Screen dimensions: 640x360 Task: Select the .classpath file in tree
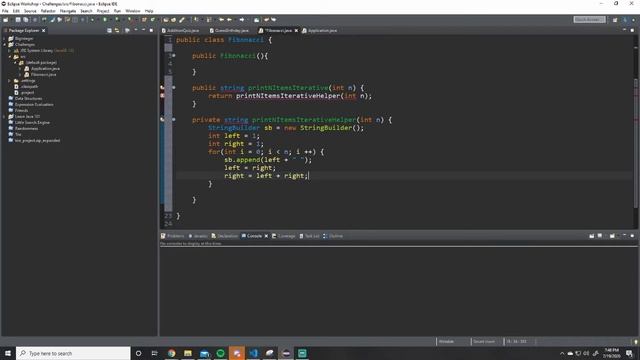click(27, 87)
